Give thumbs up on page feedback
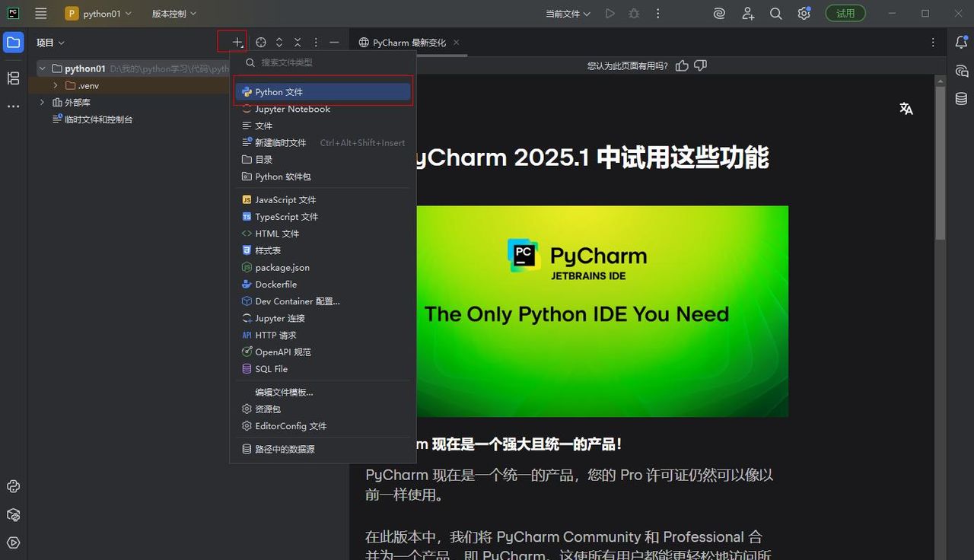 pos(682,65)
